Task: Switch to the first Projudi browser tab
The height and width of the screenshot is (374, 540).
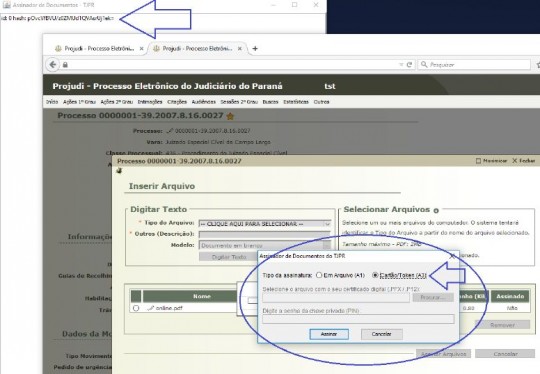Action: click(99, 49)
